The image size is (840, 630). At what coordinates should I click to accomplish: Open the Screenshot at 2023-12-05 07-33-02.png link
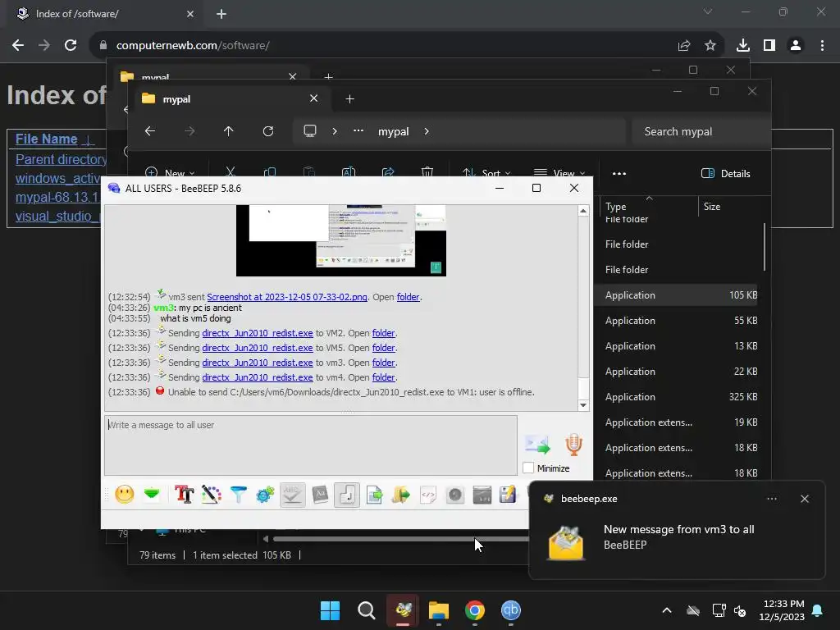coord(287,297)
